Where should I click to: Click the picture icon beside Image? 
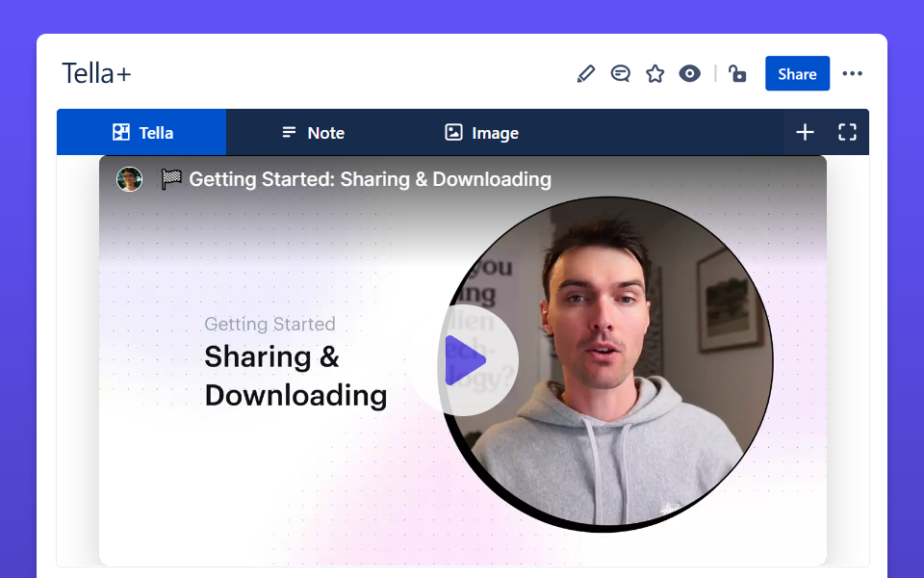pos(453,133)
